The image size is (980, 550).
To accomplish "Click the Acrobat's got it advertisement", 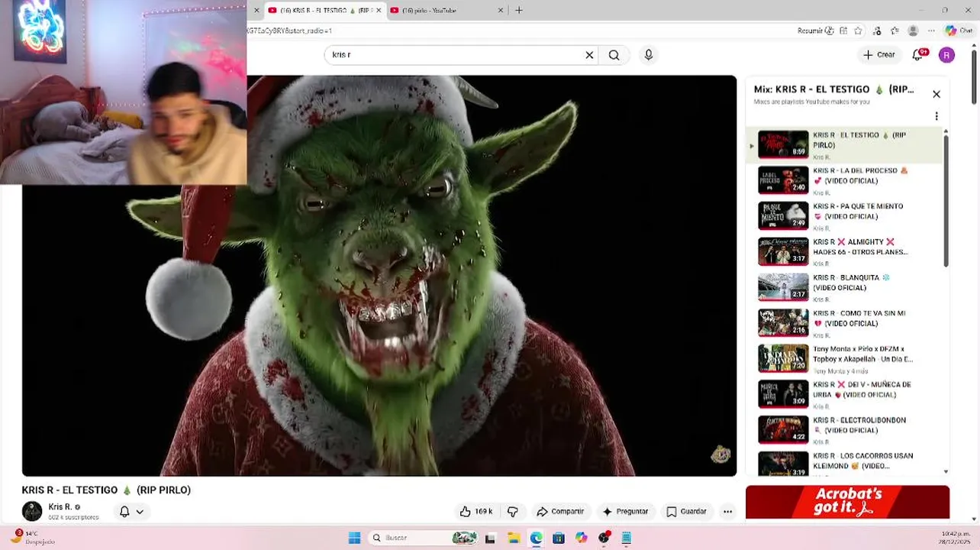I will pos(847,502).
